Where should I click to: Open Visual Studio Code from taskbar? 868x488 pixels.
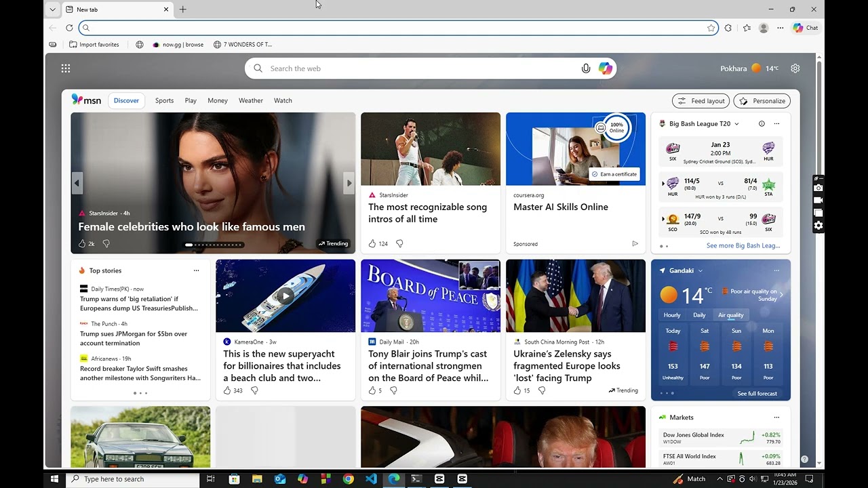click(x=371, y=479)
